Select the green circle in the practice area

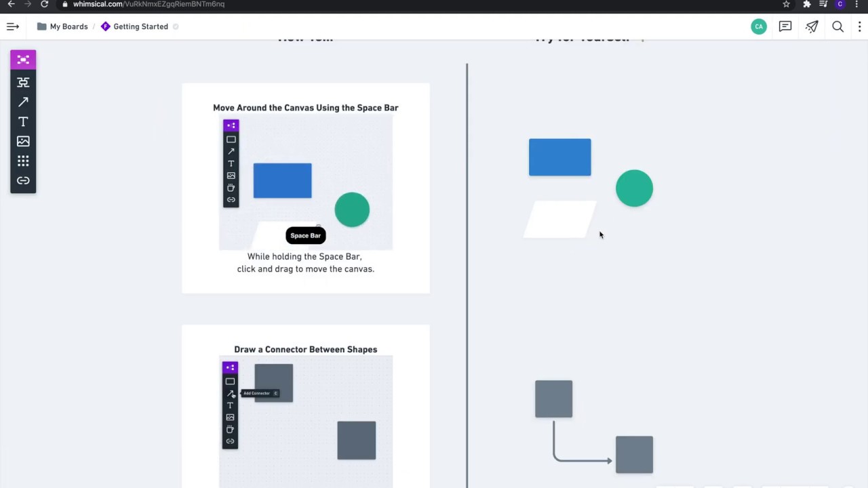pyautogui.click(x=634, y=188)
